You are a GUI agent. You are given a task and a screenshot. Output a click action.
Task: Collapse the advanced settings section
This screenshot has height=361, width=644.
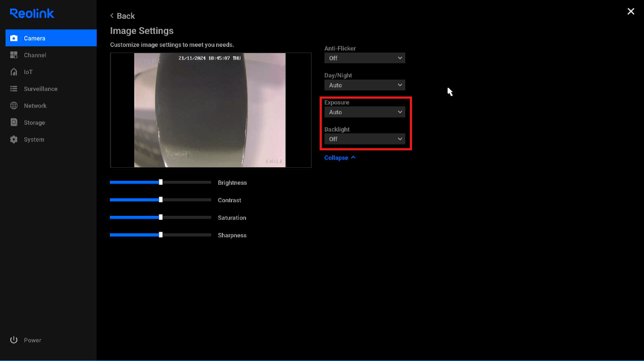[x=340, y=158]
